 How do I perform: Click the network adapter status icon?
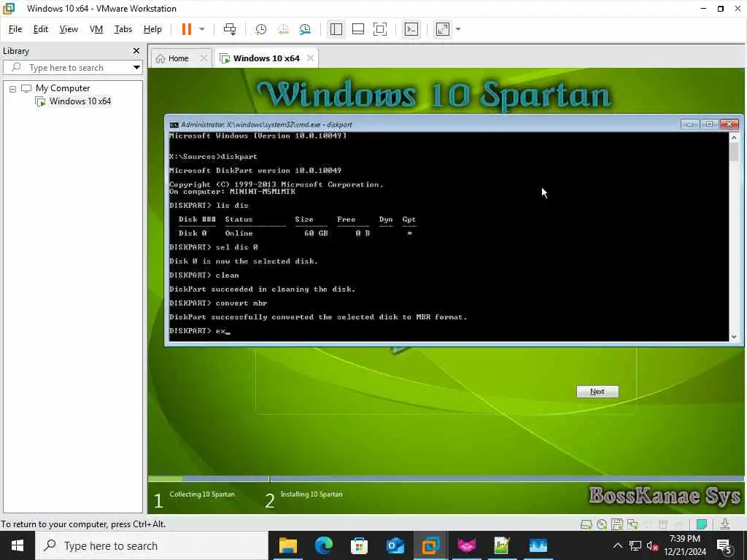tap(632, 524)
